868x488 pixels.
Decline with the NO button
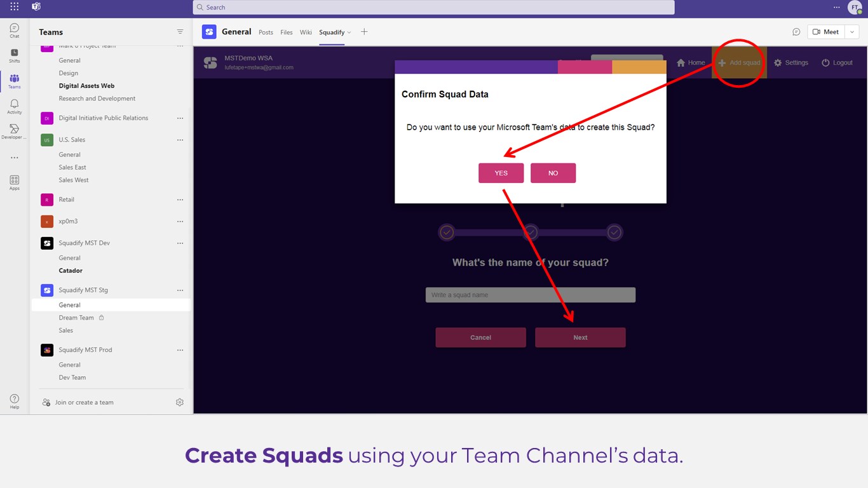click(553, 173)
